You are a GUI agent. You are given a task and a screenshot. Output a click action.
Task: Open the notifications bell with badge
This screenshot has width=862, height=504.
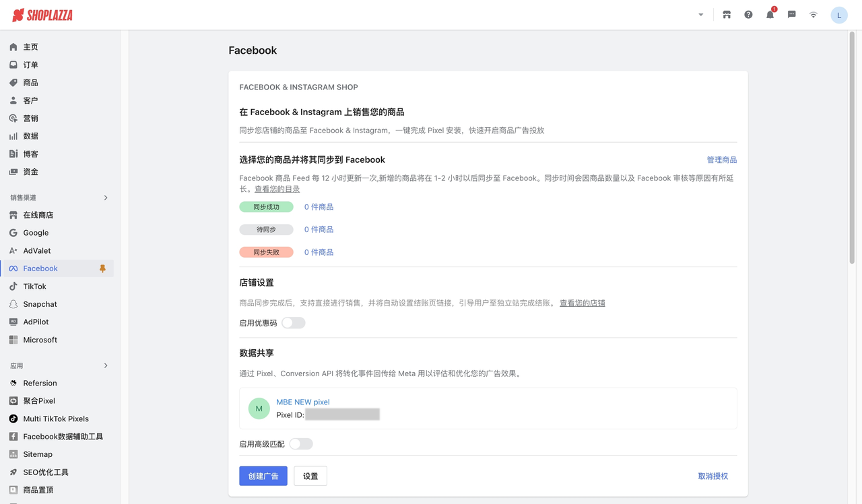pos(770,14)
